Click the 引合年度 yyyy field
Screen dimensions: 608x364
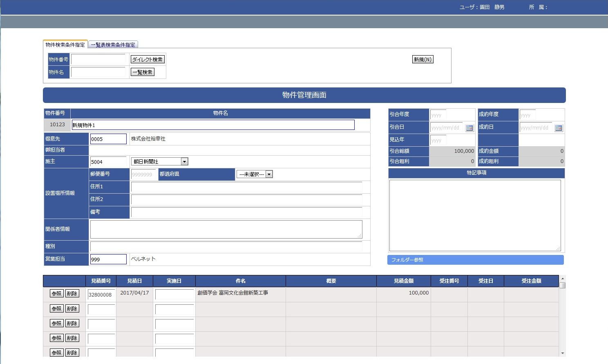click(438, 115)
